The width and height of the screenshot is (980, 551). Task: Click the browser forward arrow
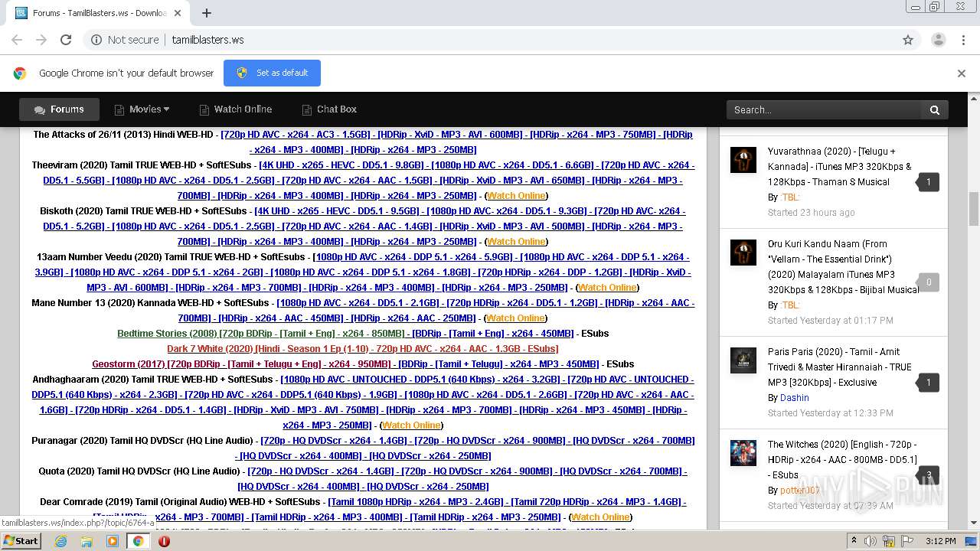[41, 40]
